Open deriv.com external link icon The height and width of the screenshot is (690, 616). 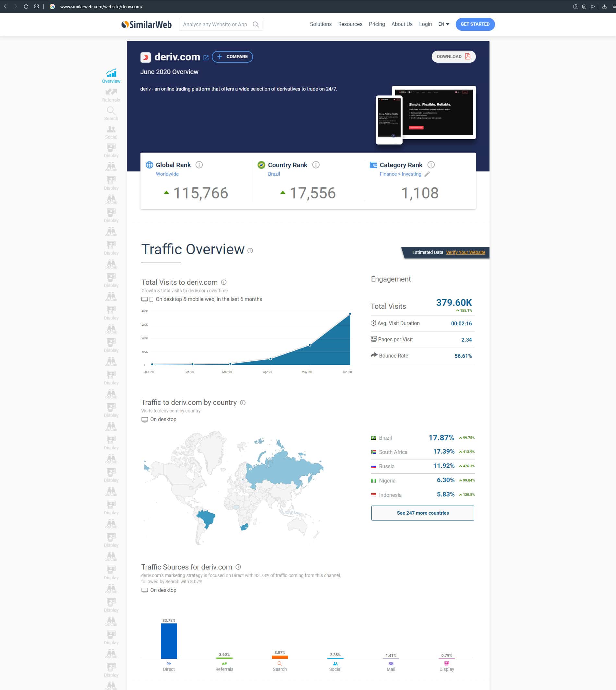(206, 57)
